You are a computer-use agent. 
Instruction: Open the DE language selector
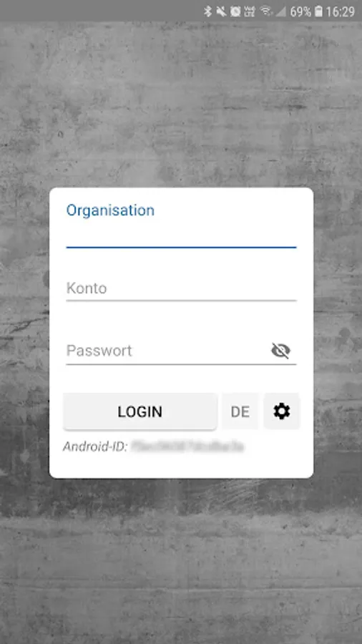point(240,411)
